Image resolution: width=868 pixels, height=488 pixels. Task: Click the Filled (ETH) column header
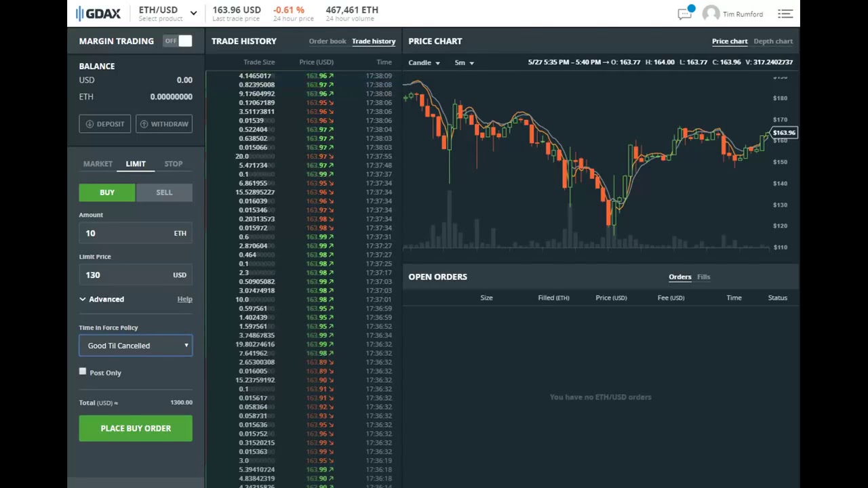pyautogui.click(x=553, y=298)
